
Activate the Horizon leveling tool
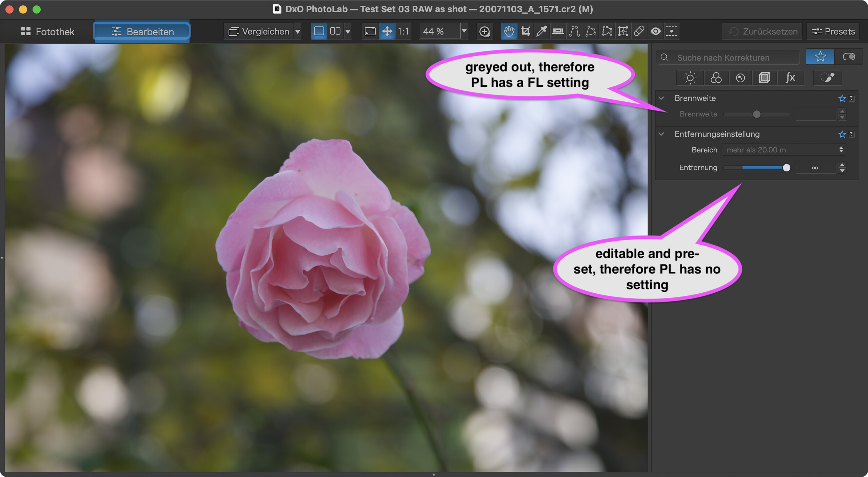558,32
